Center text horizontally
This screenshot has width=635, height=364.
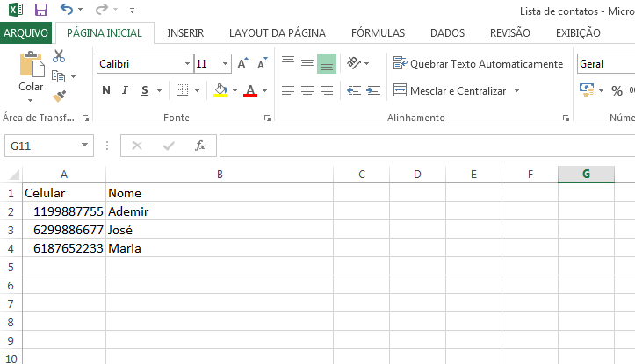tap(307, 90)
